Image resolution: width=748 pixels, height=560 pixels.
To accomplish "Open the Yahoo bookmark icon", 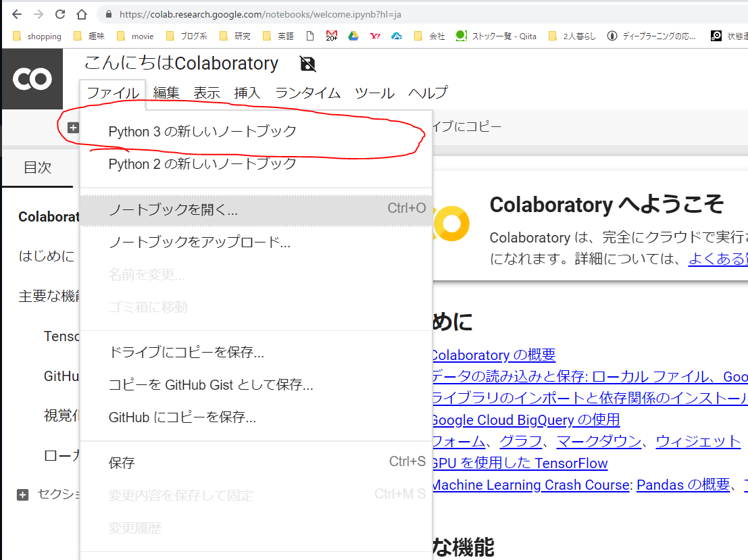I will [x=375, y=36].
